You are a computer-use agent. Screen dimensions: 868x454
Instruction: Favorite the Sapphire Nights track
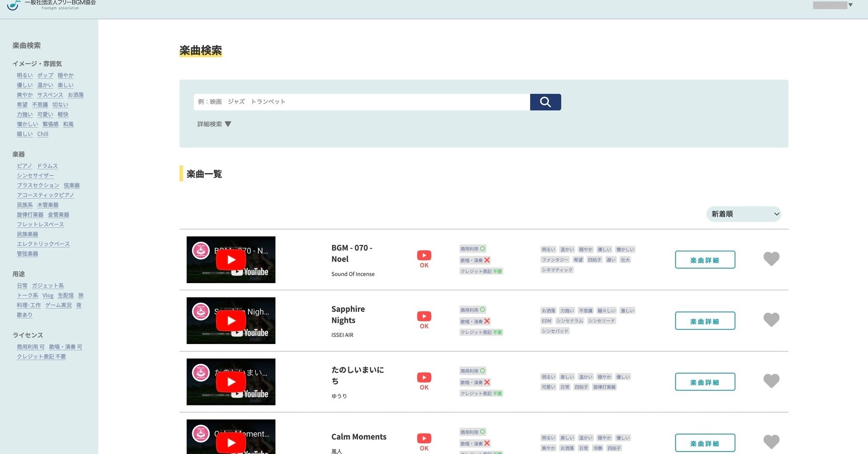(771, 320)
